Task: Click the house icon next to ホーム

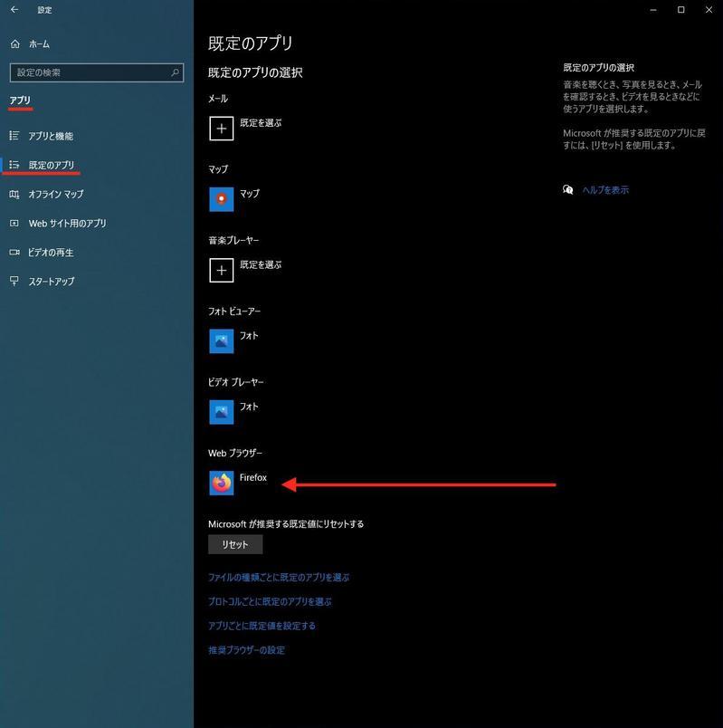Action: pos(14,44)
